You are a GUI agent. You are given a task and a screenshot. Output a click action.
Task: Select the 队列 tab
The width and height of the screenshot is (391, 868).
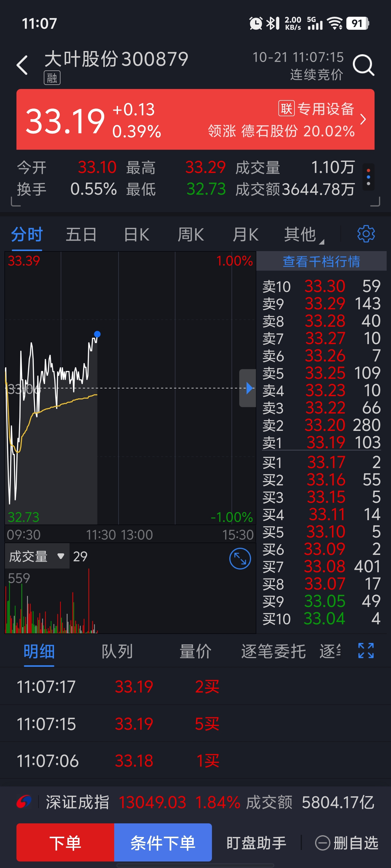[x=117, y=651]
